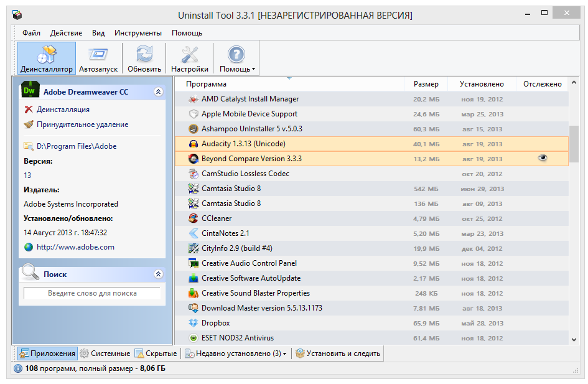
Task: Collapse the Adobe Dreamweaver CC panel
Action: tap(158, 91)
